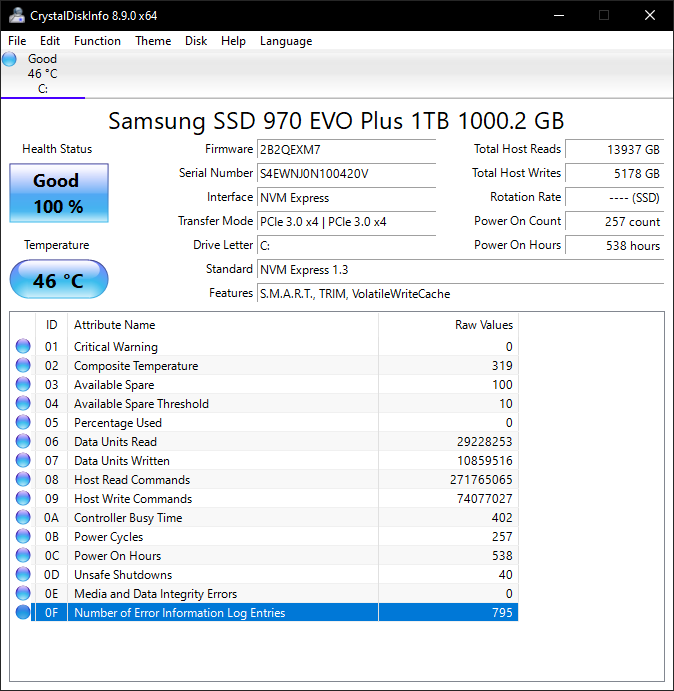Image resolution: width=674 pixels, height=691 pixels.
Task: Click the Attribute Name column header
Action: point(223,325)
